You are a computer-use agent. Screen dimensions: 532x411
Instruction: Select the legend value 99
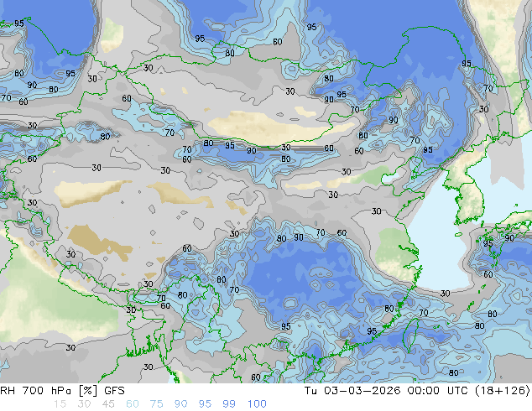(229, 404)
